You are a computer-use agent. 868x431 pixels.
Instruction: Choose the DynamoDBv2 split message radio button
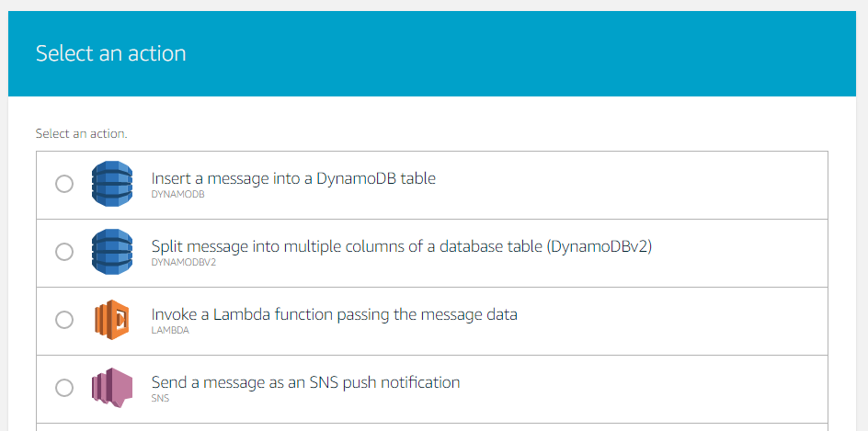64,252
